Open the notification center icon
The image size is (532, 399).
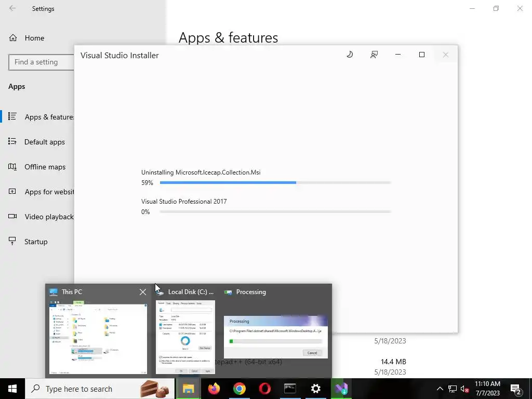coord(516,389)
